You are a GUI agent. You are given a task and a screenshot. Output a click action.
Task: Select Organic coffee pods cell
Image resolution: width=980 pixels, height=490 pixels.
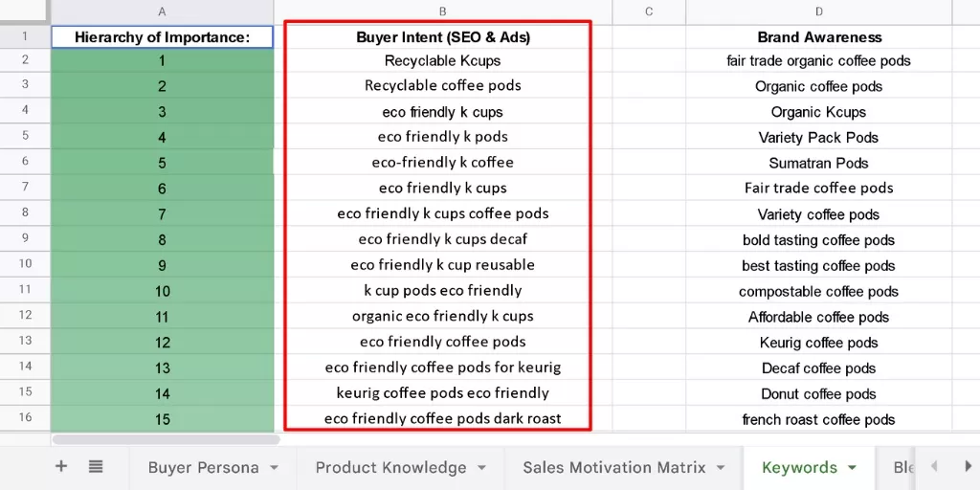tap(819, 86)
